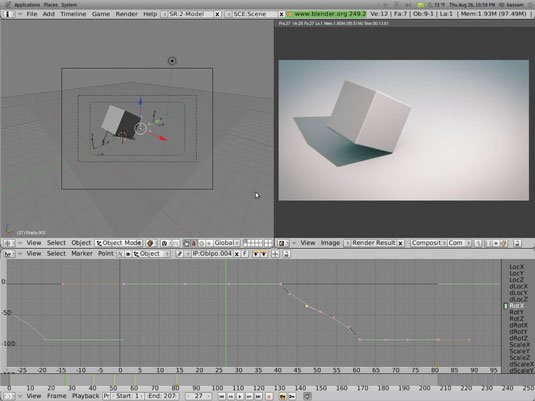
Task: Toggle the Pr preview range button
Action: pos(106,396)
